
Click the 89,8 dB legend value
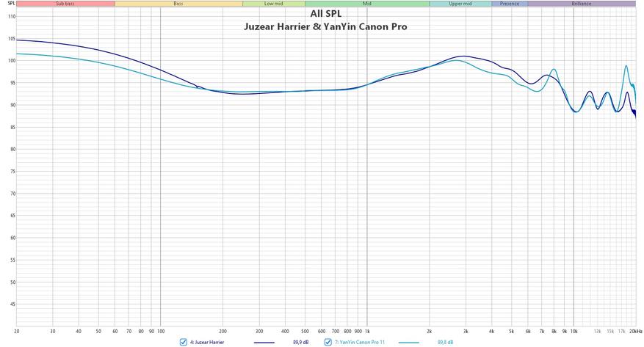(x=445, y=342)
